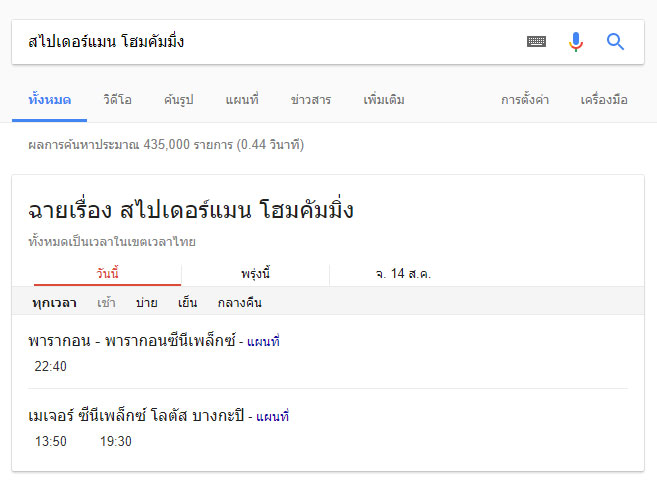Image resolution: width=657 pixels, height=480 pixels.
Task: Open the แผนที่ search tab
Action: click(242, 100)
